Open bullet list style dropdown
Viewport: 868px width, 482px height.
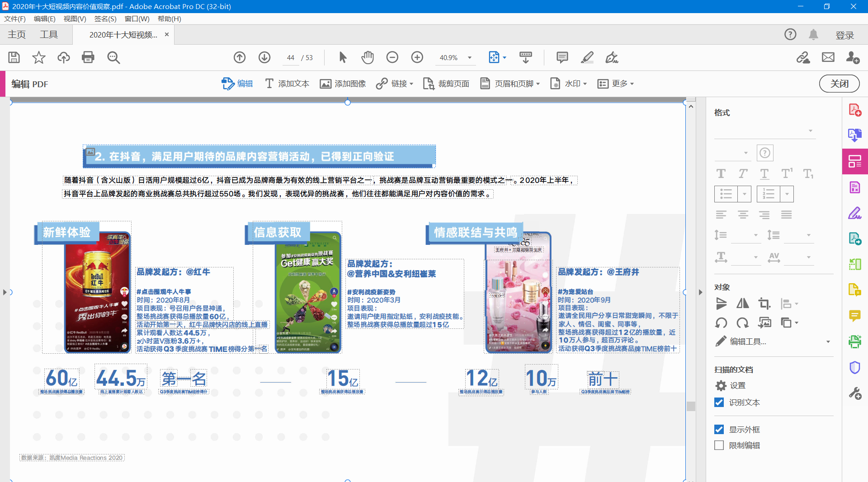tap(744, 194)
